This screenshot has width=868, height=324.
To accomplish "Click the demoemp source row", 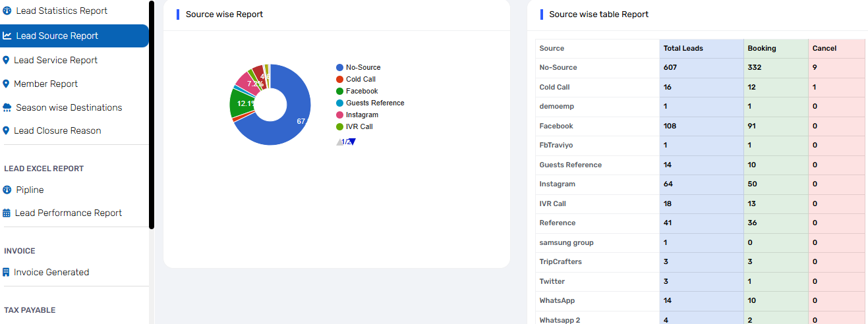I will tap(701, 106).
